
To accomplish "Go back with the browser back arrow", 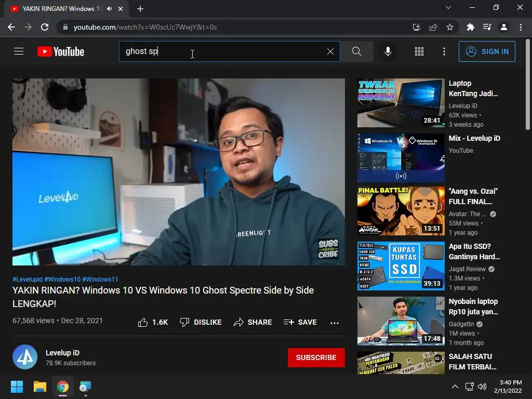I will [11, 27].
